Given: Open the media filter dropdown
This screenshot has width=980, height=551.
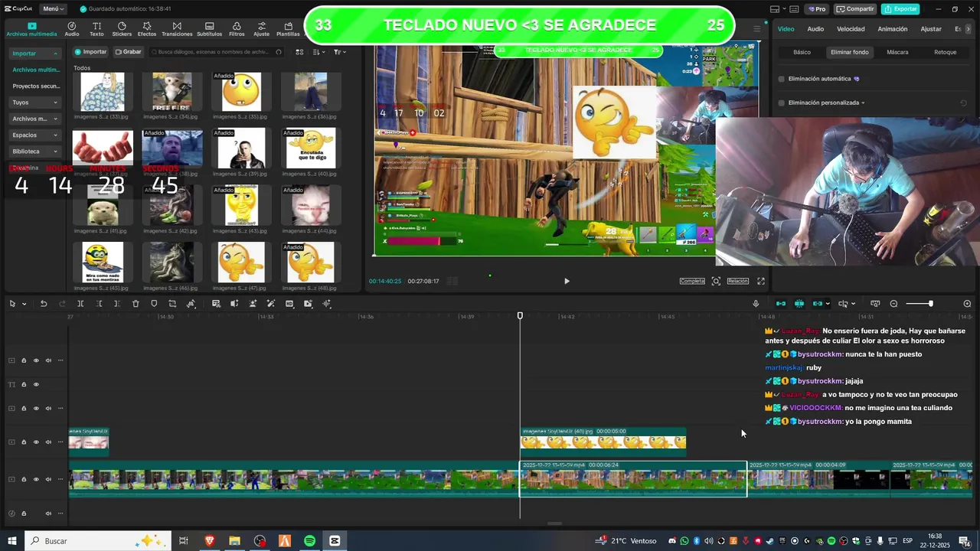Looking at the screenshot, I should click(x=340, y=52).
